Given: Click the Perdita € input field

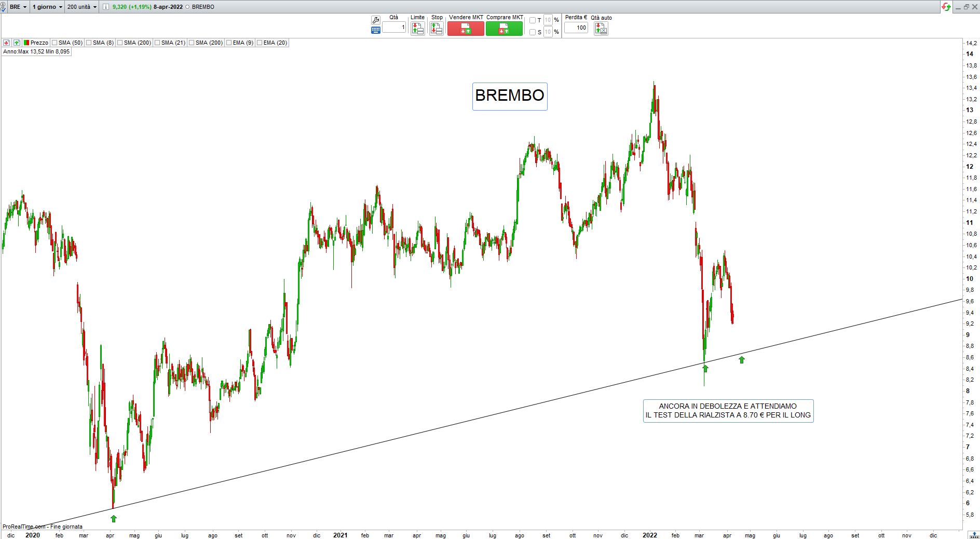Looking at the screenshot, I should 576,28.
